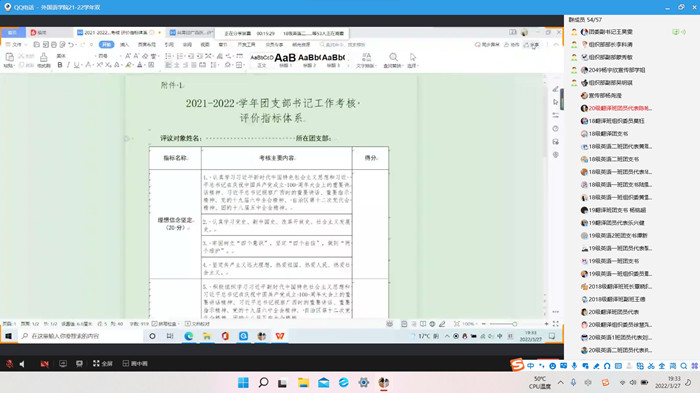This screenshot has height=393, width=700.
Task: Click the Sogou S input method icon
Action: tap(517, 365)
